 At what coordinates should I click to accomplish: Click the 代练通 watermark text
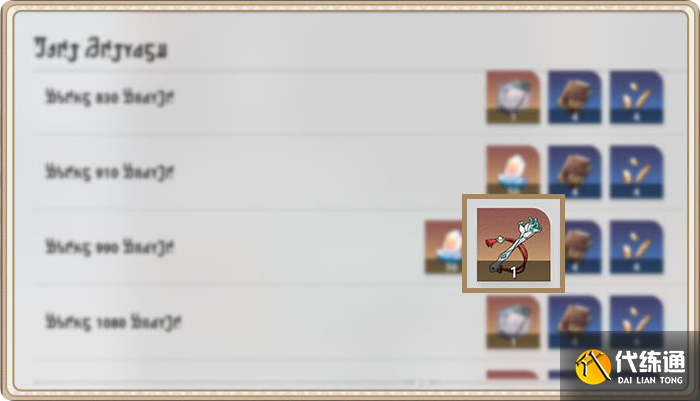[x=650, y=362]
